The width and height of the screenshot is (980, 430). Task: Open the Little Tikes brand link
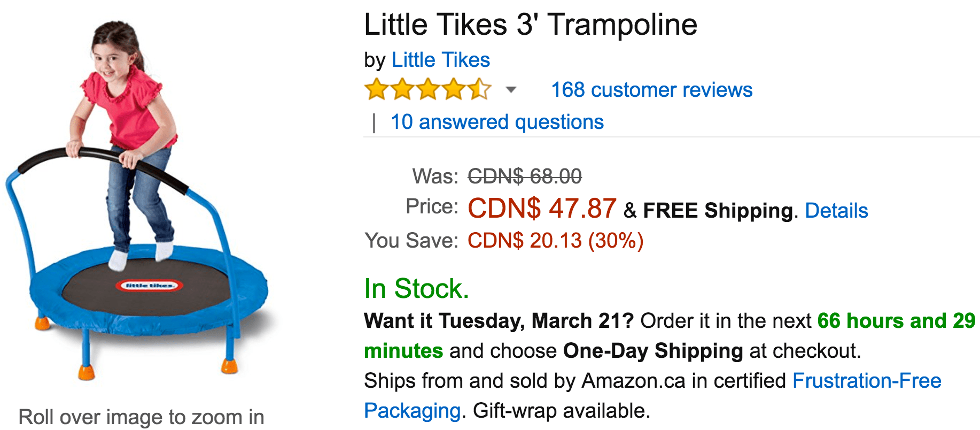click(x=441, y=60)
